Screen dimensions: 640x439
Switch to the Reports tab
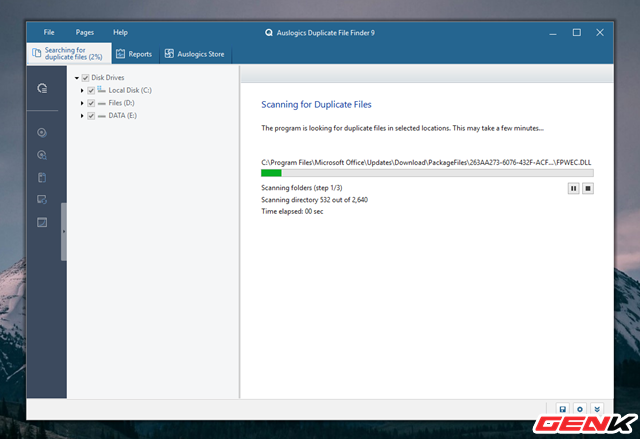click(134, 54)
